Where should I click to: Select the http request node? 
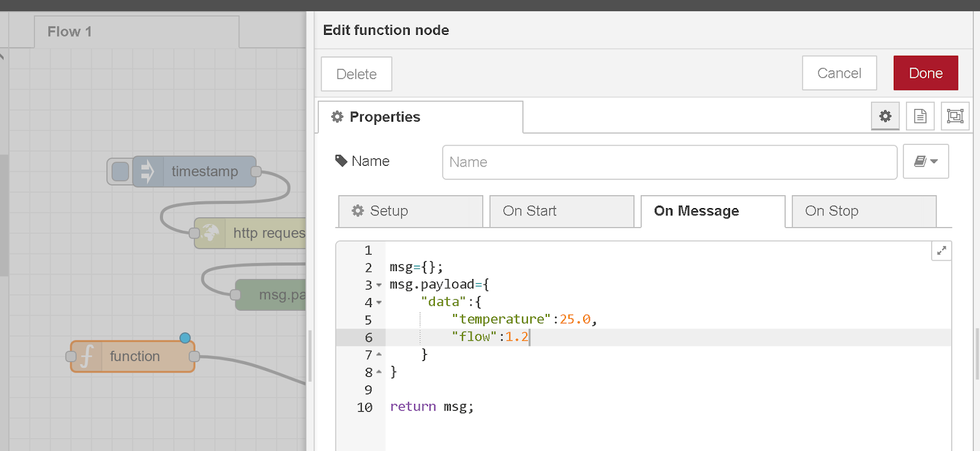point(251,233)
